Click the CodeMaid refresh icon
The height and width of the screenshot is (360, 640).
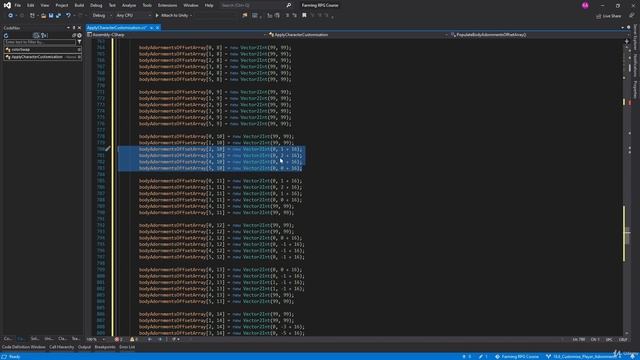click(6, 36)
